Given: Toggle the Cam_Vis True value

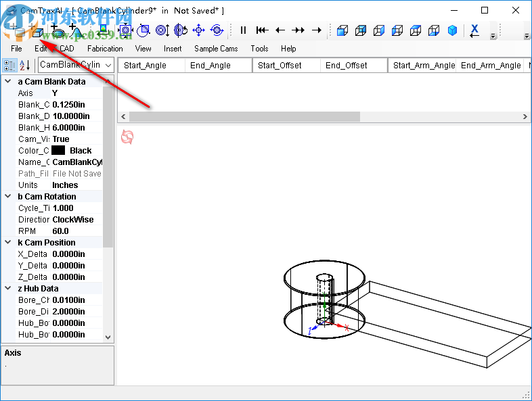Looking at the screenshot, I should 76,139.
